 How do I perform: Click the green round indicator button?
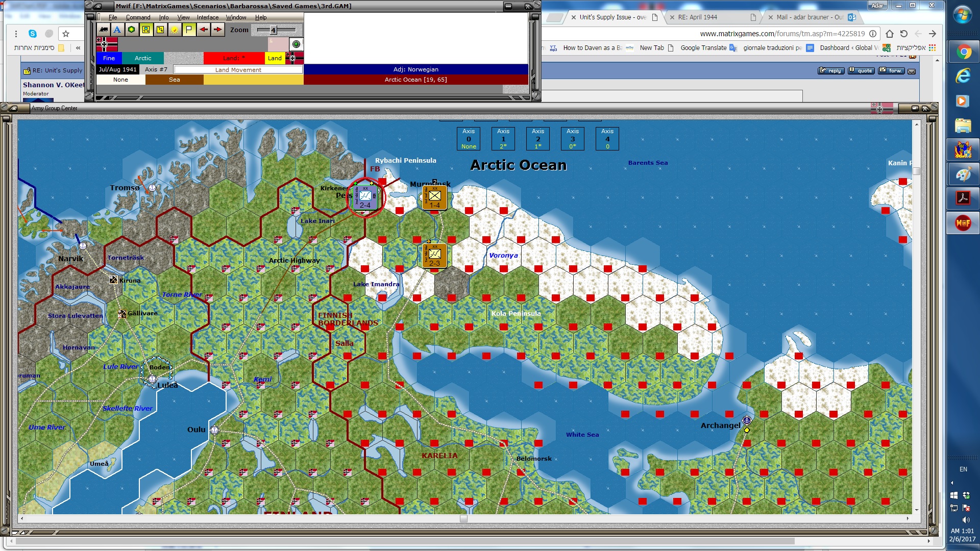click(x=296, y=44)
